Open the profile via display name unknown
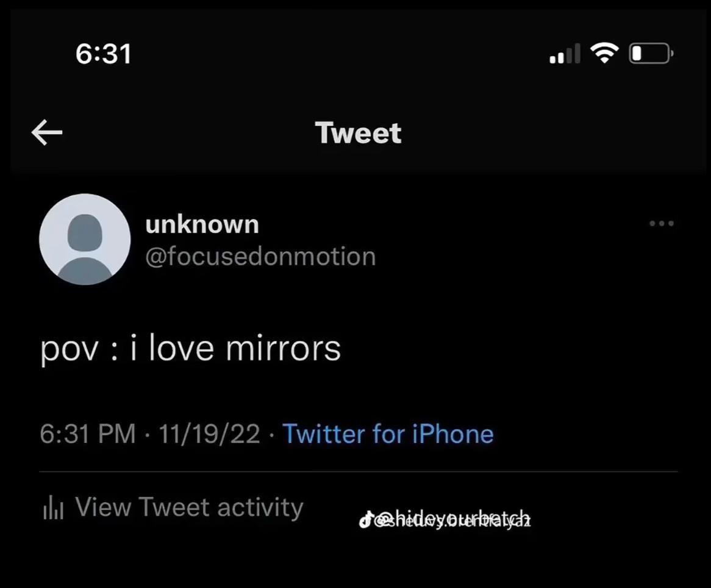Image resolution: width=711 pixels, height=588 pixels. point(202,224)
